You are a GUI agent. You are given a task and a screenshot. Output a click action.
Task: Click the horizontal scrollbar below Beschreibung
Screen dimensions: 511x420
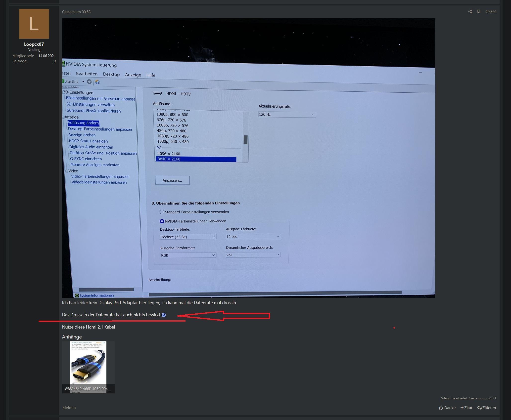(275, 294)
